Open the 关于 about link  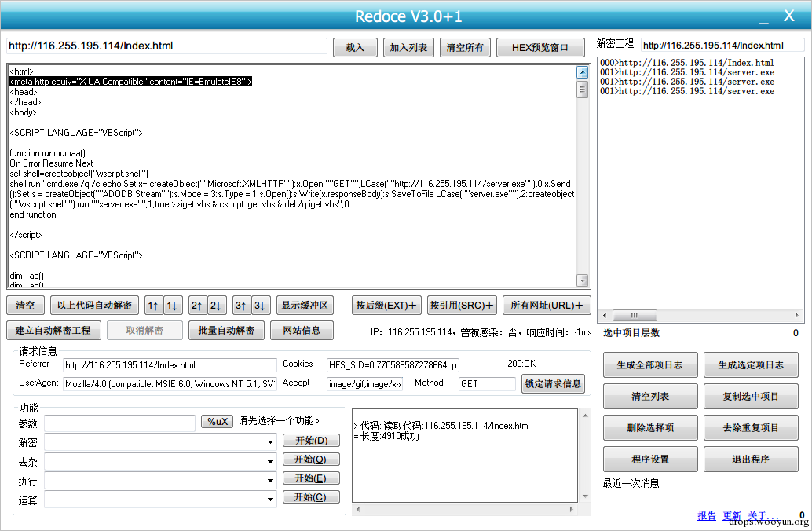(763, 516)
